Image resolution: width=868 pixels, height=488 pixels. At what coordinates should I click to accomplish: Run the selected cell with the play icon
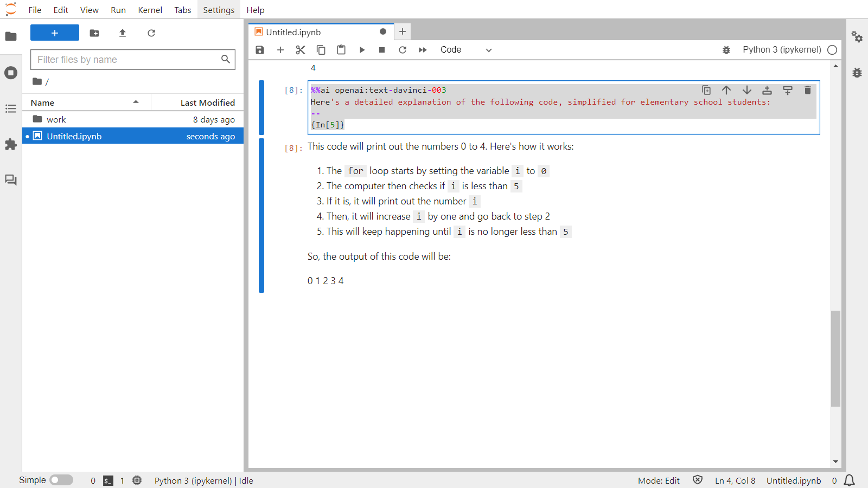(362, 49)
